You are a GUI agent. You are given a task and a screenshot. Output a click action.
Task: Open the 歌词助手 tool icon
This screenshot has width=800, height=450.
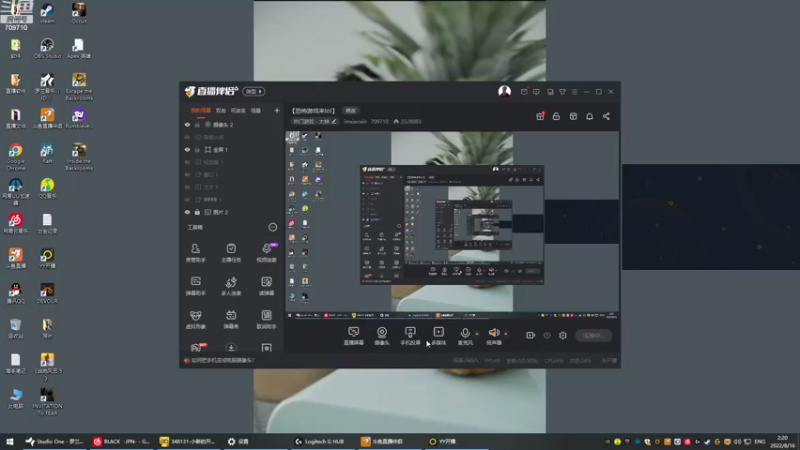click(x=266, y=319)
